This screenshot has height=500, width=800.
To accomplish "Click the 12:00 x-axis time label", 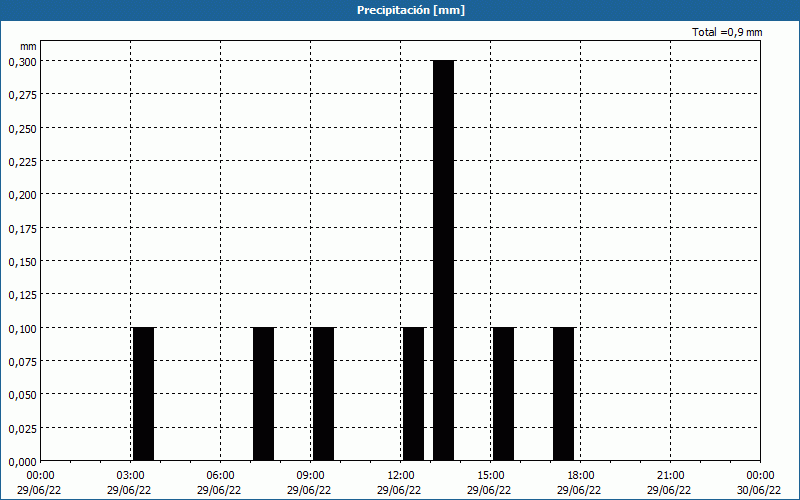I will pos(401,476).
